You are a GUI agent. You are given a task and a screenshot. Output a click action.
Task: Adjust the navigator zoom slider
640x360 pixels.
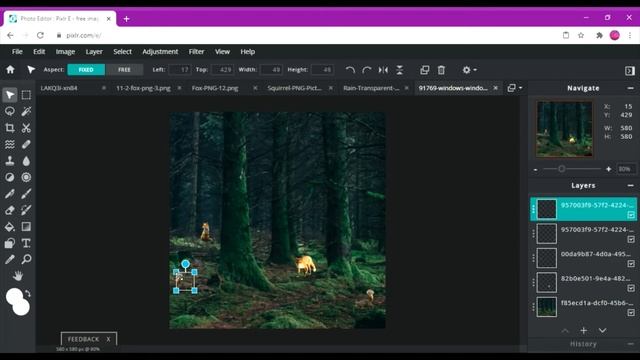(x=562, y=169)
